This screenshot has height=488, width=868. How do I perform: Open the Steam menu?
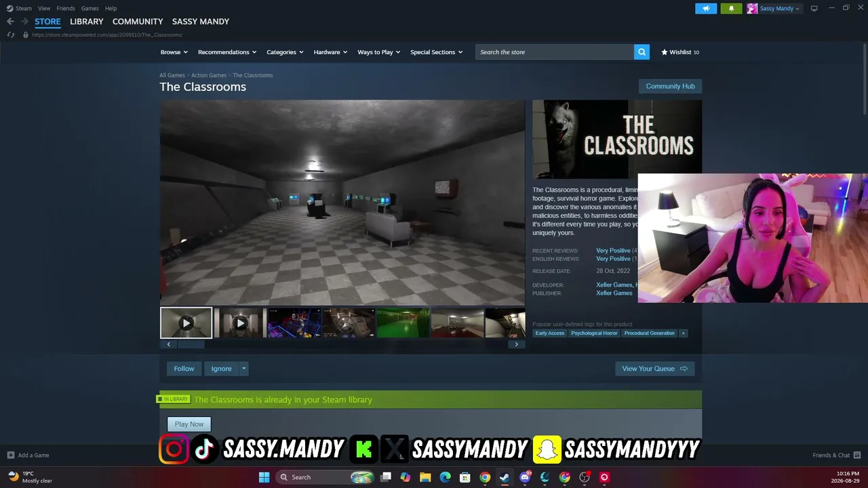[x=24, y=8]
